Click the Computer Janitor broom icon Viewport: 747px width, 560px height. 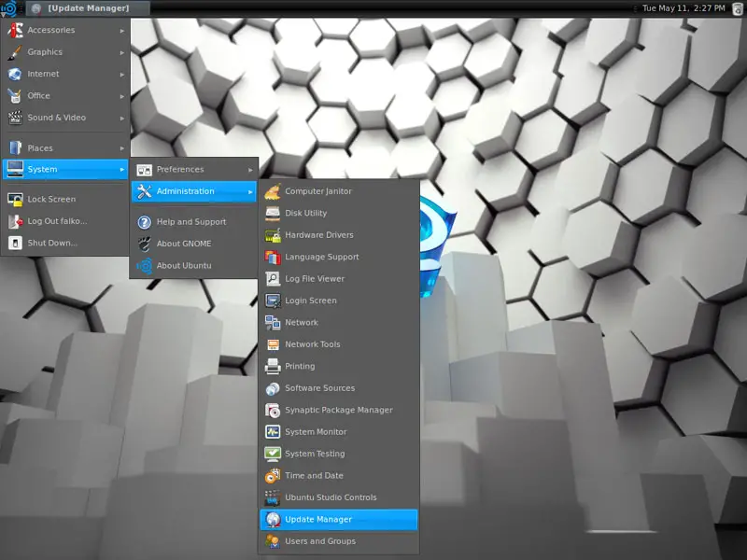tap(273, 191)
